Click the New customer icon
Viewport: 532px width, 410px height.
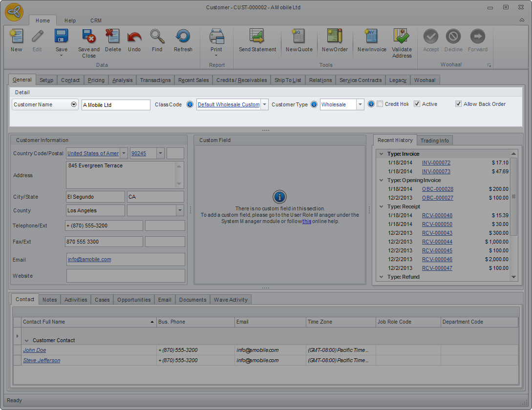tap(16, 37)
